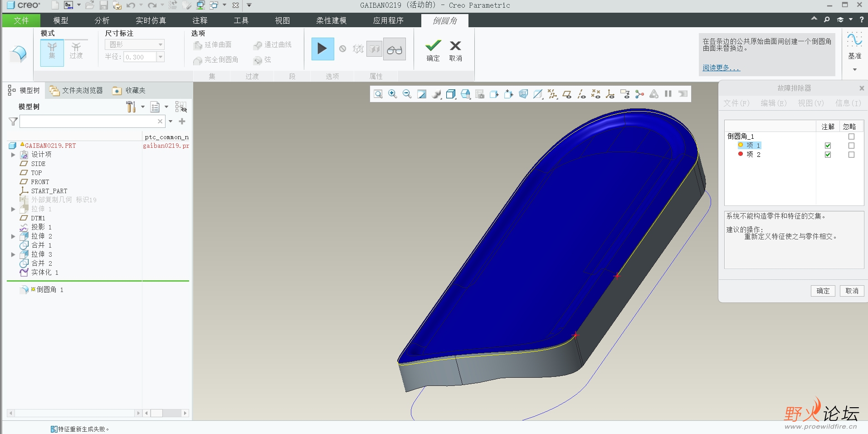The width and height of the screenshot is (868, 434).
Task: Select 实体化 1 in model tree
Action: pyautogui.click(x=44, y=272)
